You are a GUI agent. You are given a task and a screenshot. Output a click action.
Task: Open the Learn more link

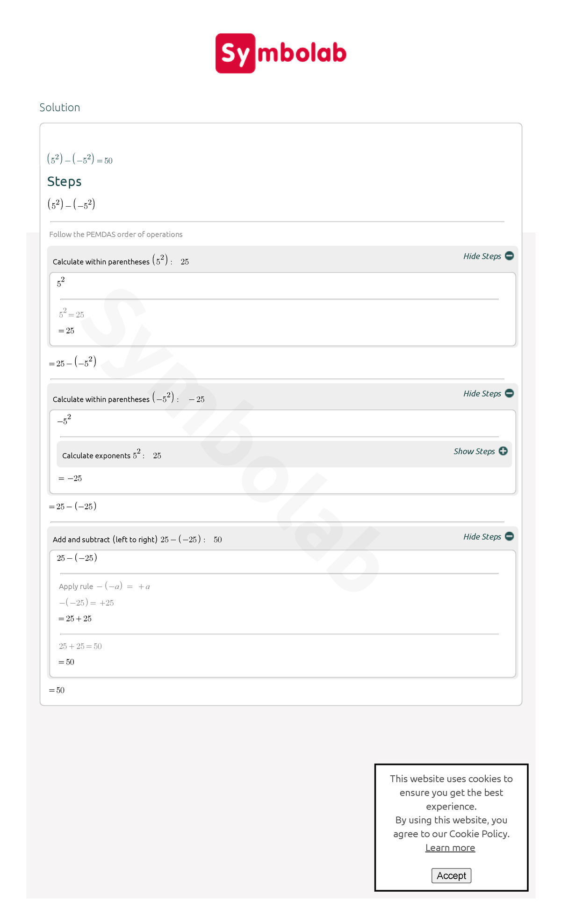tap(450, 847)
